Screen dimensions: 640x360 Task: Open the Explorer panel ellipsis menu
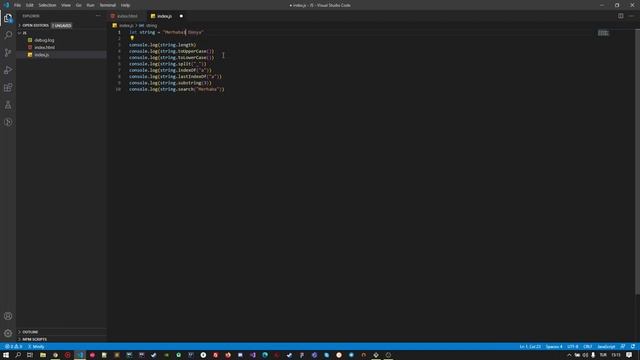(x=98, y=16)
